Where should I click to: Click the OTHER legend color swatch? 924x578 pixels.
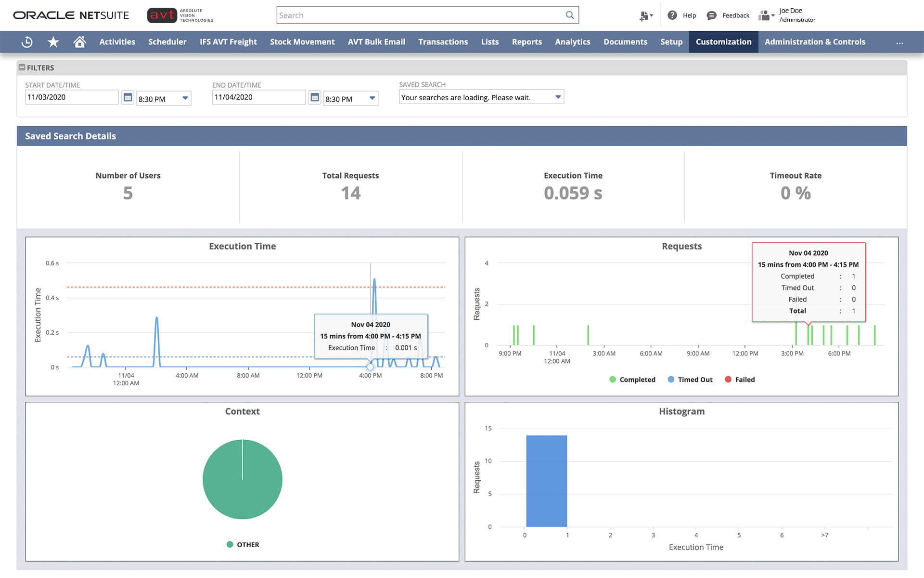click(230, 544)
